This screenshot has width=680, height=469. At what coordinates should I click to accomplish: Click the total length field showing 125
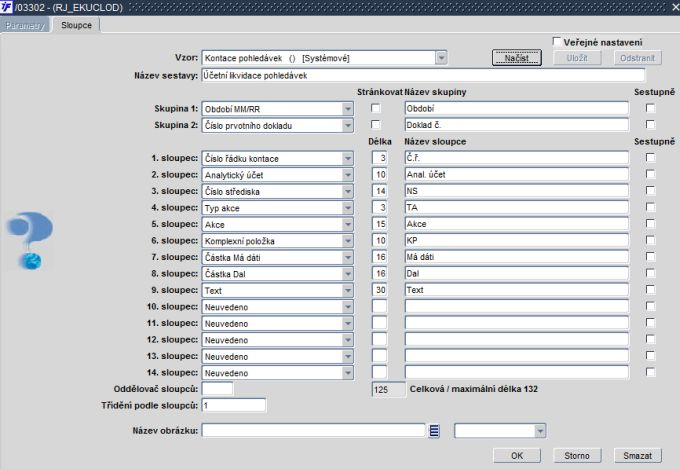pyautogui.click(x=389, y=389)
